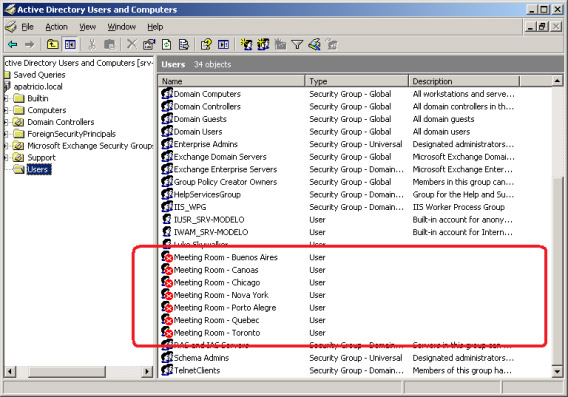Click the IUSR_SRV-MODELO user icon

(x=167, y=220)
